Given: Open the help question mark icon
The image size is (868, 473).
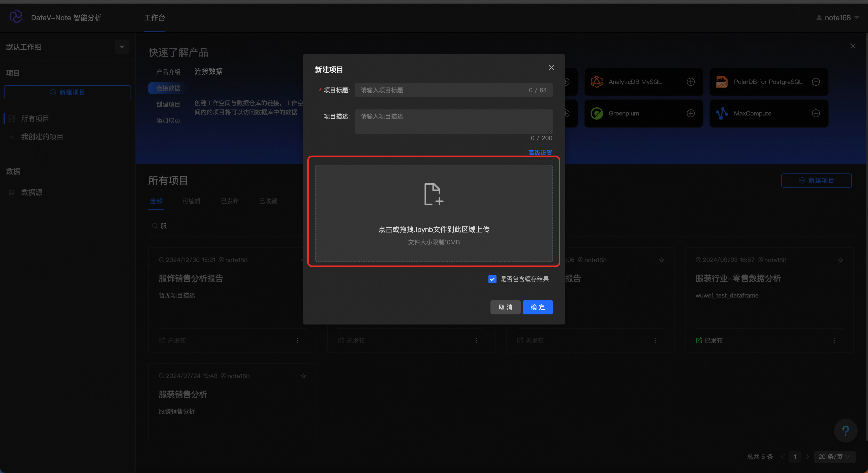Looking at the screenshot, I should pos(845,430).
